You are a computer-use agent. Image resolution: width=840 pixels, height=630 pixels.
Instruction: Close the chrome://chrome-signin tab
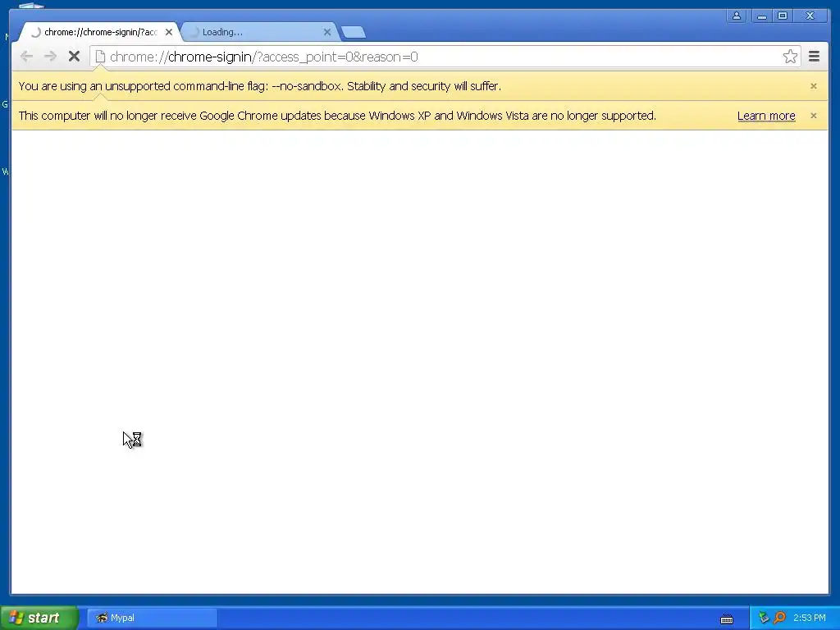(x=169, y=32)
